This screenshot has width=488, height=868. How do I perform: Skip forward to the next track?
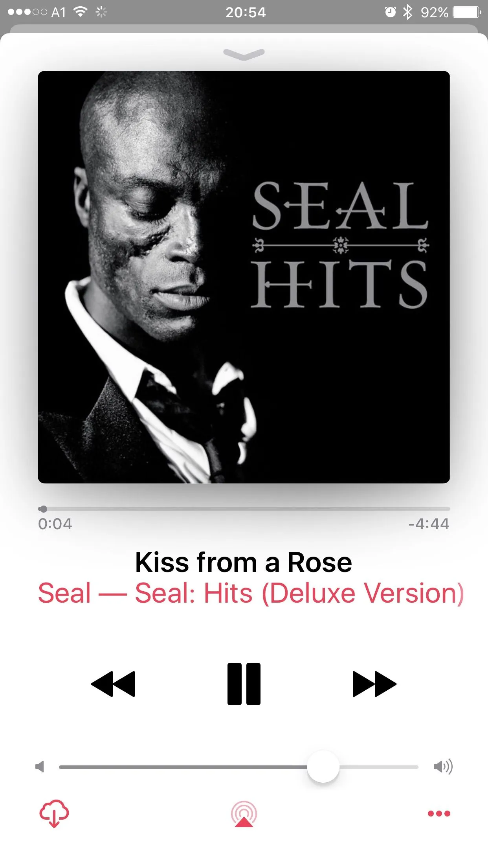374,684
